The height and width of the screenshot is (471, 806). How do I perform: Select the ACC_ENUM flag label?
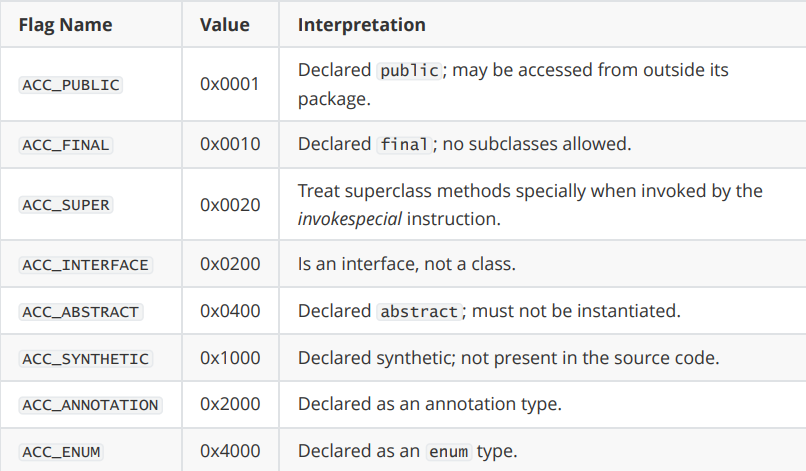click(x=61, y=452)
